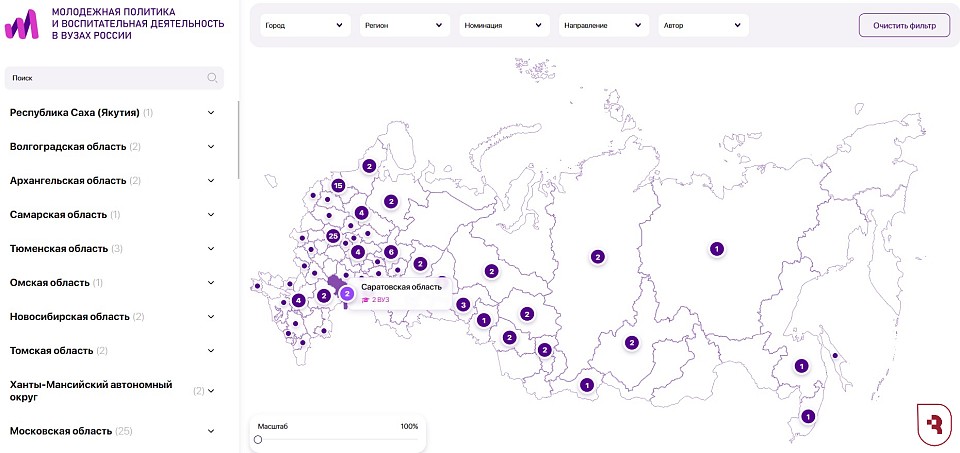The height and width of the screenshot is (453, 960).
Task: Click the Масштаб slider handle
Action: pyautogui.click(x=258, y=440)
